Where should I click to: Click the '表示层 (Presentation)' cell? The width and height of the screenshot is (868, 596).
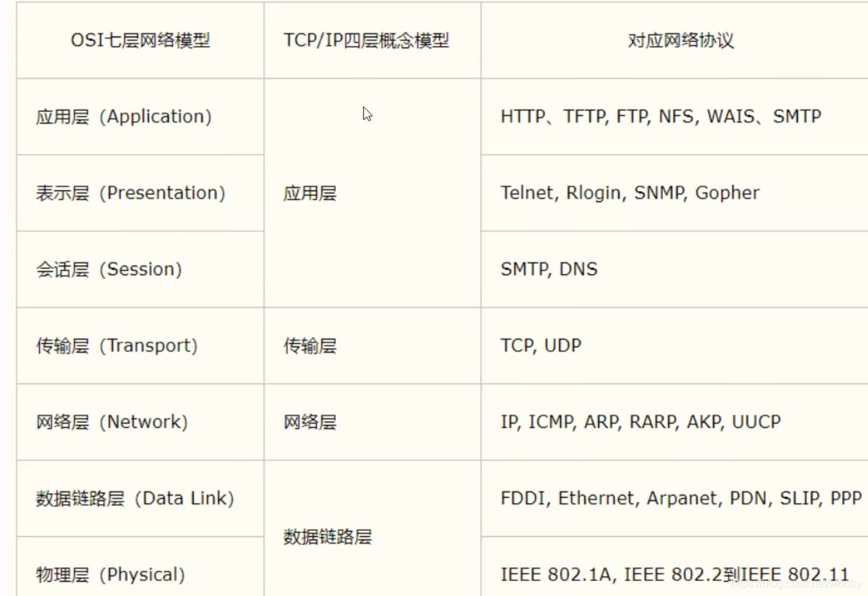(x=140, y=193)
